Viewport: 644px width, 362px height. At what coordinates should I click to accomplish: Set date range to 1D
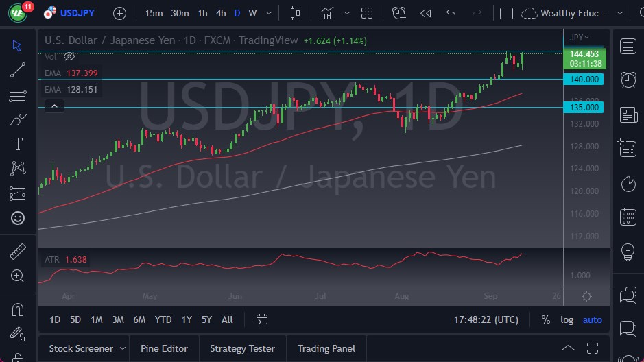pos(55,319)
